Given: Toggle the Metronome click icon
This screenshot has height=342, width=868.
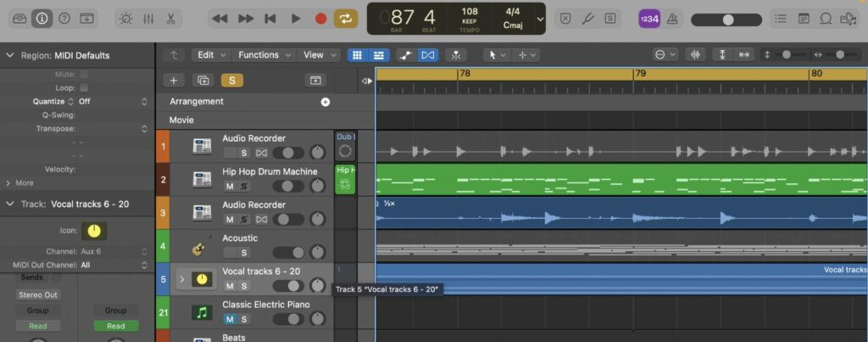Looking at the screenshot, I should pyautogui.click(x=672, y=19).
